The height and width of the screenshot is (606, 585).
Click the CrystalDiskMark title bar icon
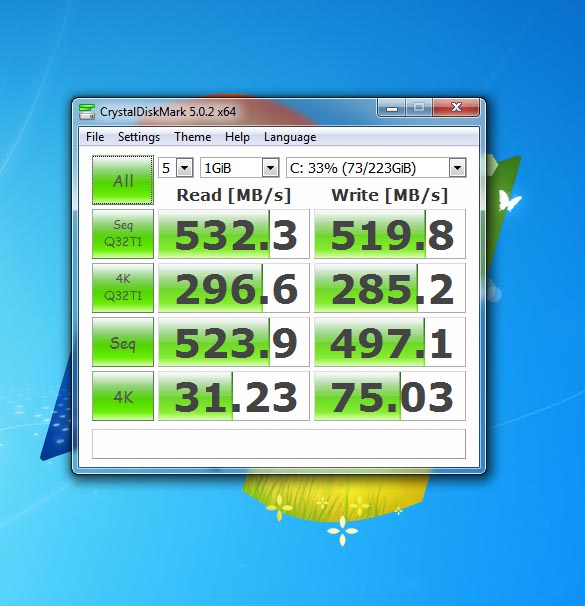[x=87, y=111]
